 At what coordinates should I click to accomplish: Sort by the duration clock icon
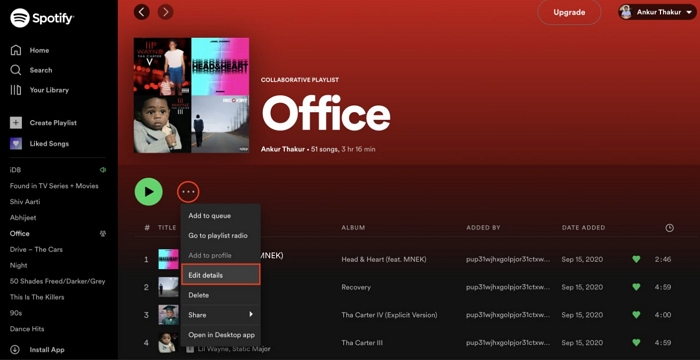[669, 228]
